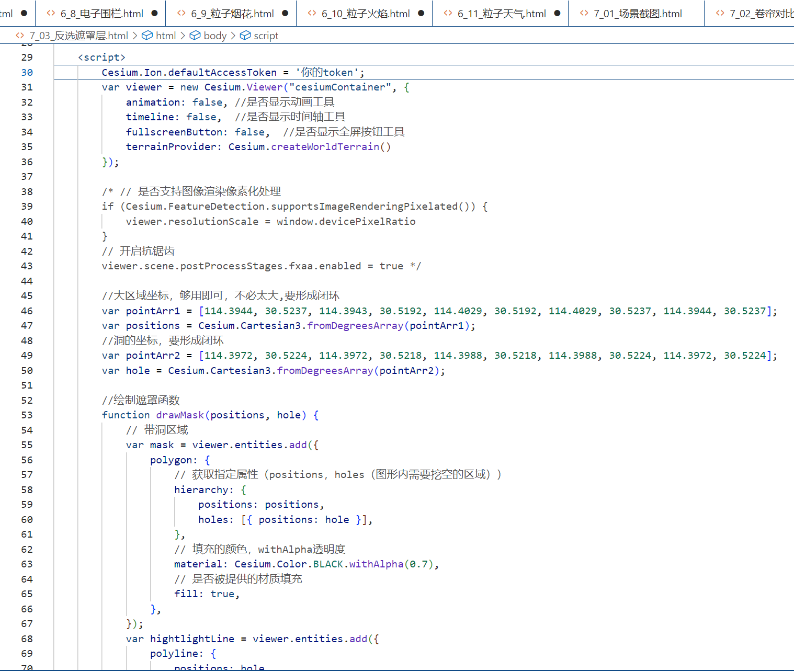Click timeline: false property
The width and height of the screenshot is (794, 672).
(x=171, y=117)
